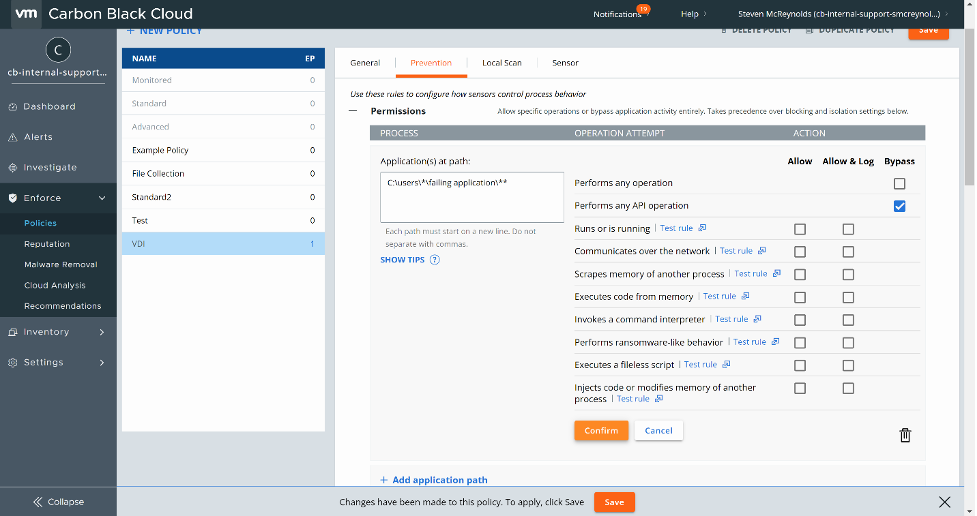The image size is (977, 516).
Task: Check Allow & Log for Runs or is running
Action: [x=848, y=229]
